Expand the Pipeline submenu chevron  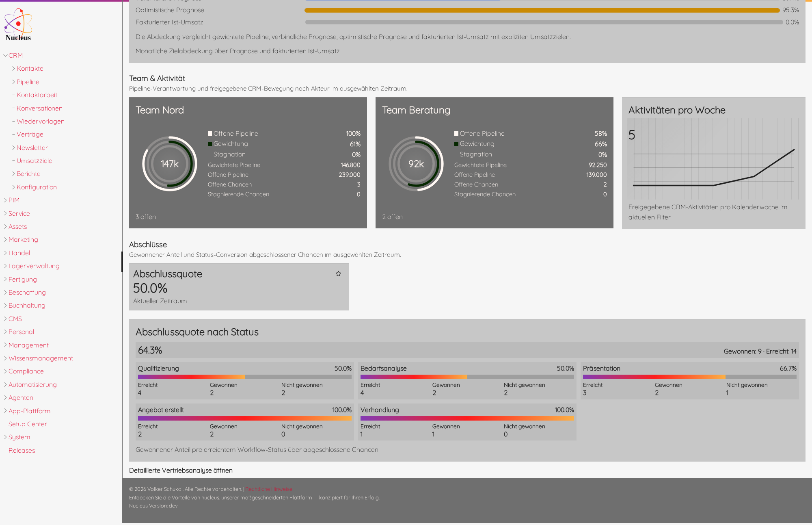click(x=13, y=82)
